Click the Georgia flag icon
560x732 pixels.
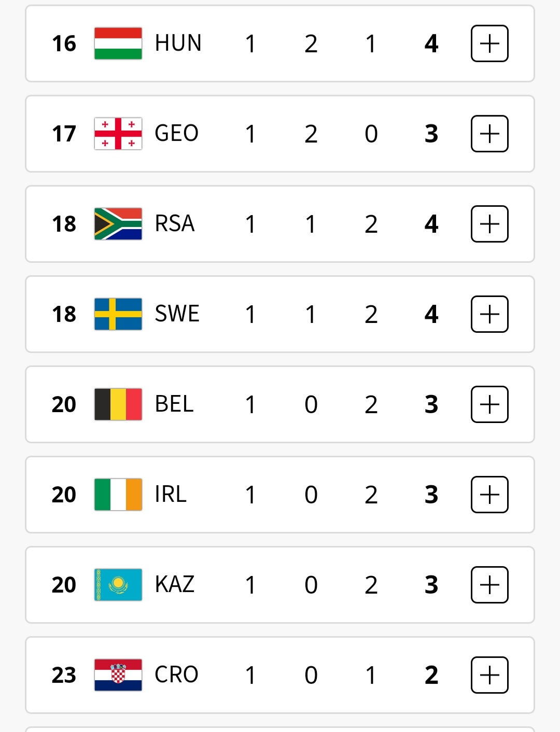coord(118,134)
